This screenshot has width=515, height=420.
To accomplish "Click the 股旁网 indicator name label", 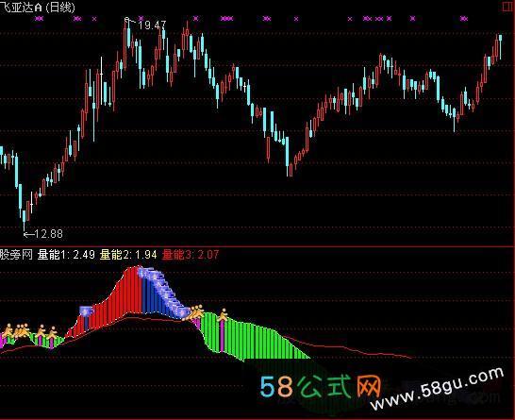I will coord(16,255).
